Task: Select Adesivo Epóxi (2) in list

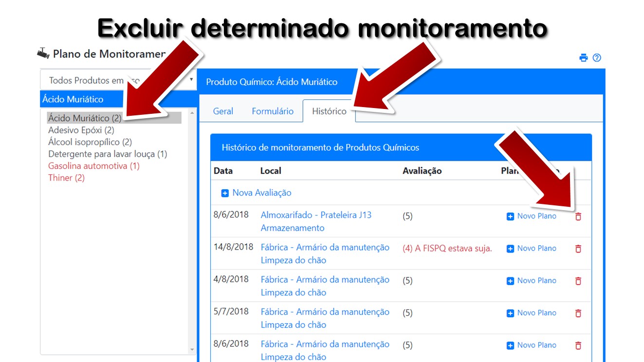Action: [81, 130]
